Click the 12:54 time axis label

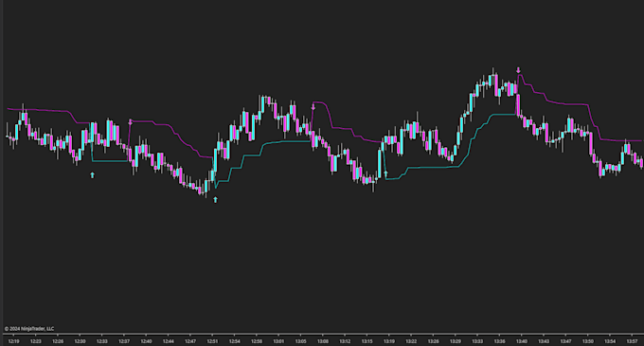(235, 341)
